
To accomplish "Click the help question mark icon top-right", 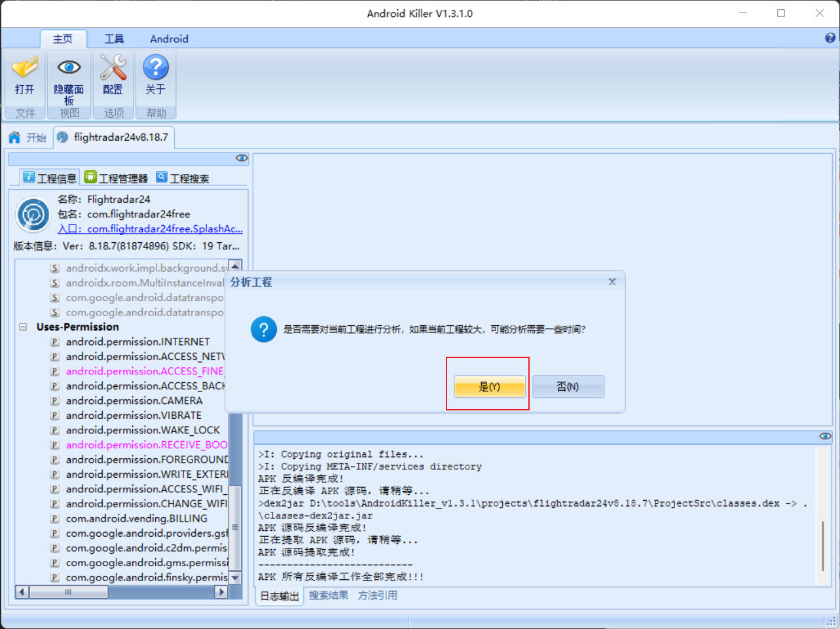I will (830, 39).
